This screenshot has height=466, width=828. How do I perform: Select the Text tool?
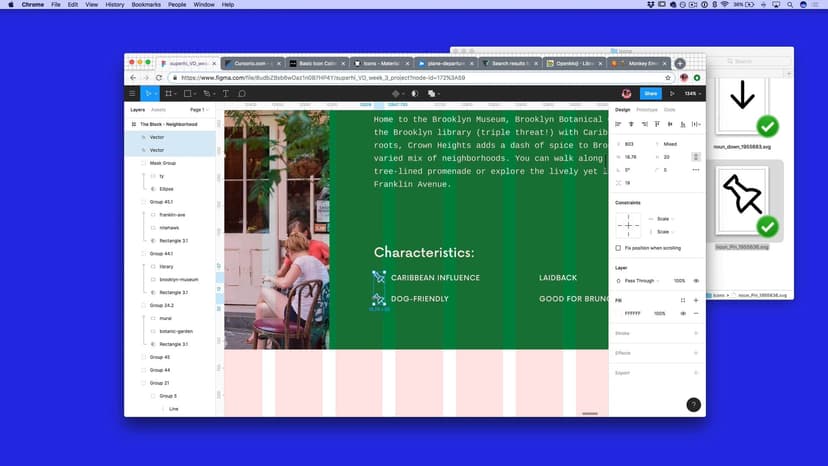click(x=225, y=94)
